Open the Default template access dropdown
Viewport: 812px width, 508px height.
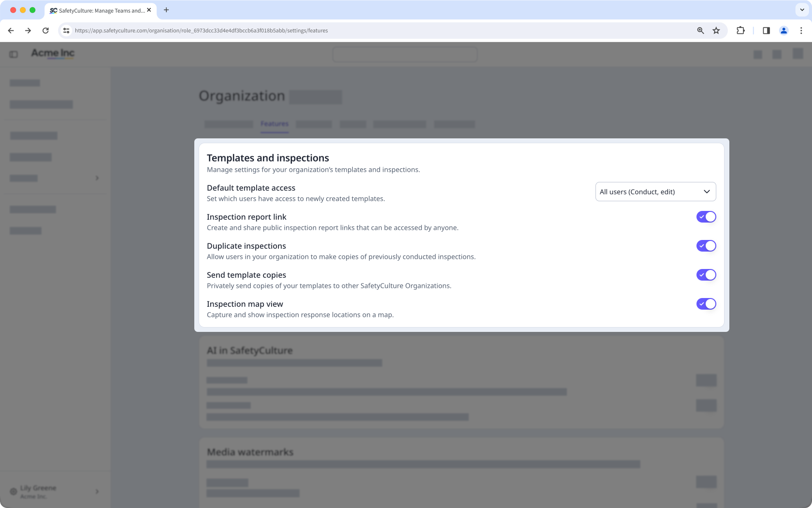pos(655,192)
